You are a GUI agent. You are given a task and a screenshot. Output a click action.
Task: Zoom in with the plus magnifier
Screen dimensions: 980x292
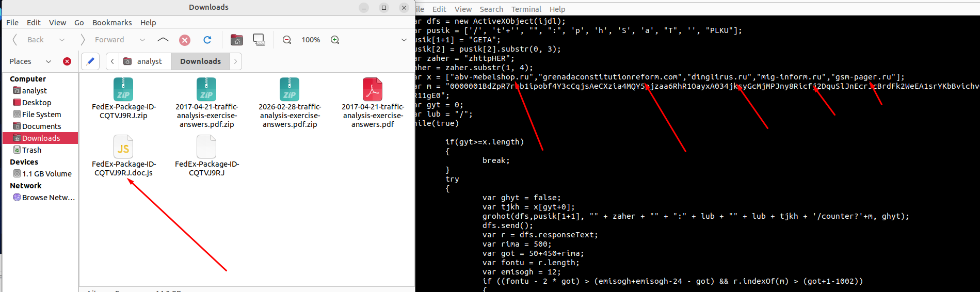(335, 40)
